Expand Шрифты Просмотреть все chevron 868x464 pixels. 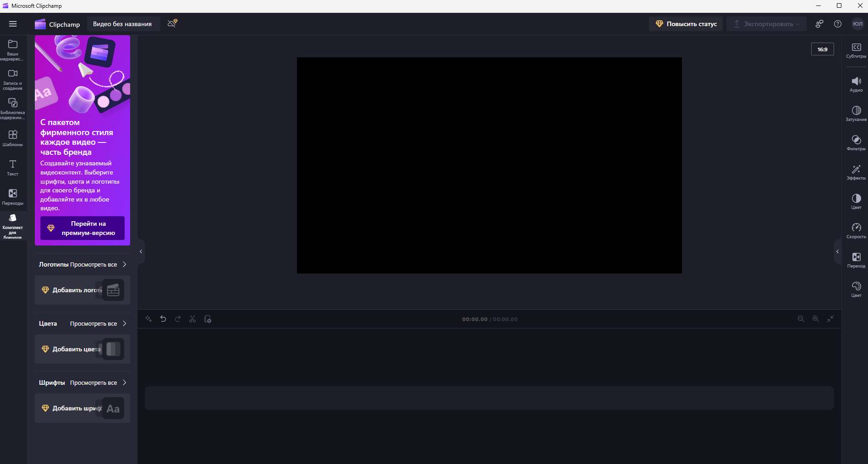(124, 382)
